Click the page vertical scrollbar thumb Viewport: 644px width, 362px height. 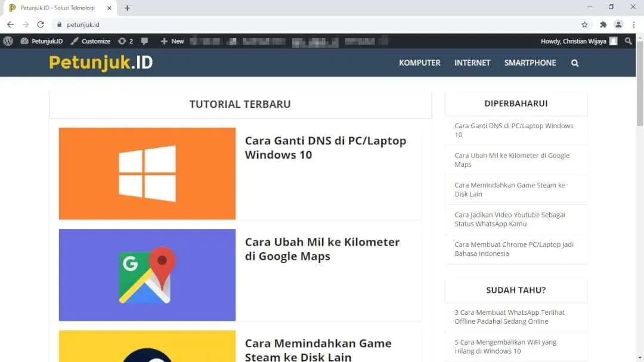640,83
